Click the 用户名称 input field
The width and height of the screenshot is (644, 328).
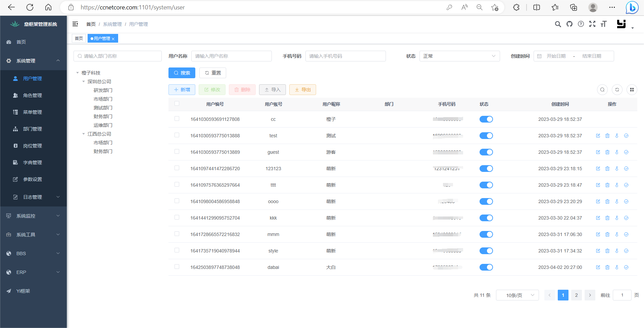pyautogui.click(x=231, y=56)
